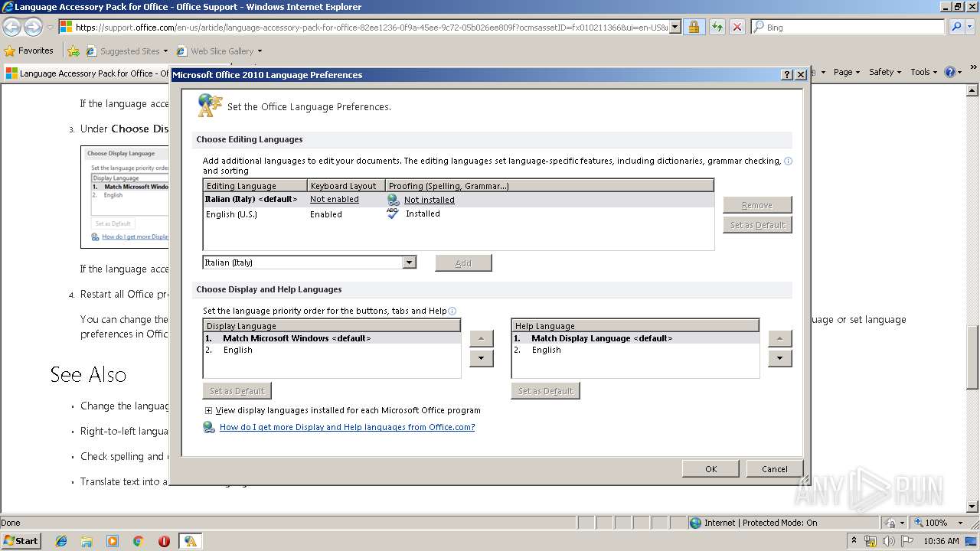The width and height of the screenshot is (980, 551).
Task: Open Windows Explorer folder in taskbar
Action: 87,541
